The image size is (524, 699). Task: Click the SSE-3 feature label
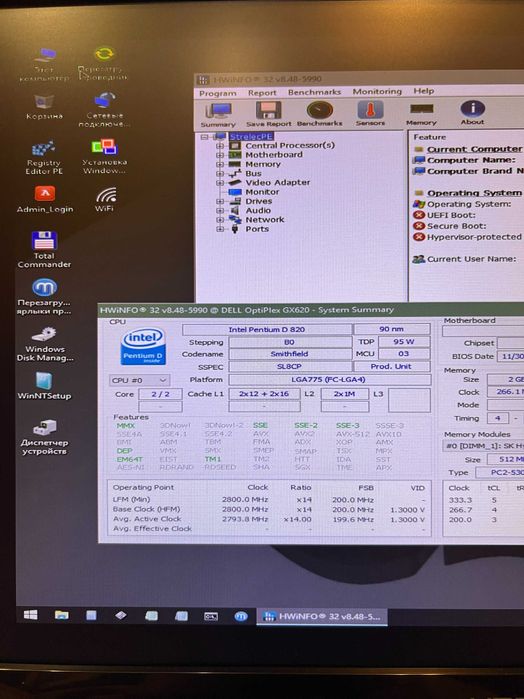347,425
